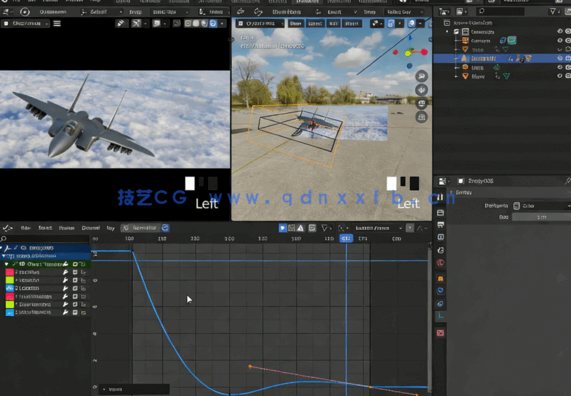Image resolution: width=571 pixels, height=396 pixels.
Task: Toggle eye icon on Camera row in outliner
Action: click(x=560, y=40)
